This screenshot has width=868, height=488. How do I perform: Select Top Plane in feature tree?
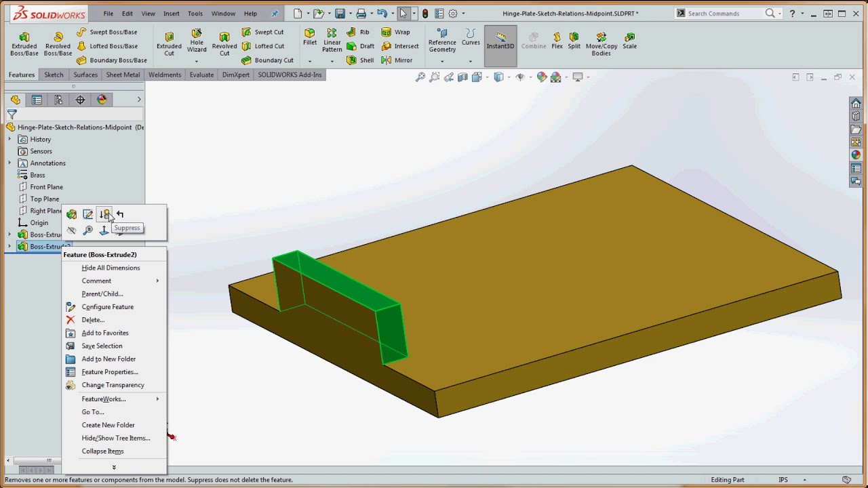coord(45,199)
